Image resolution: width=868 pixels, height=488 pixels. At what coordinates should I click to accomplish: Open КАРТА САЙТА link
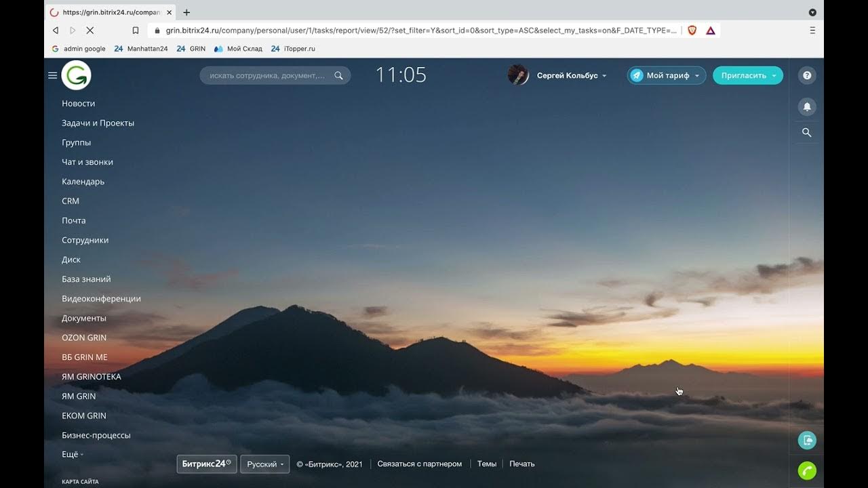coord(80,482)
